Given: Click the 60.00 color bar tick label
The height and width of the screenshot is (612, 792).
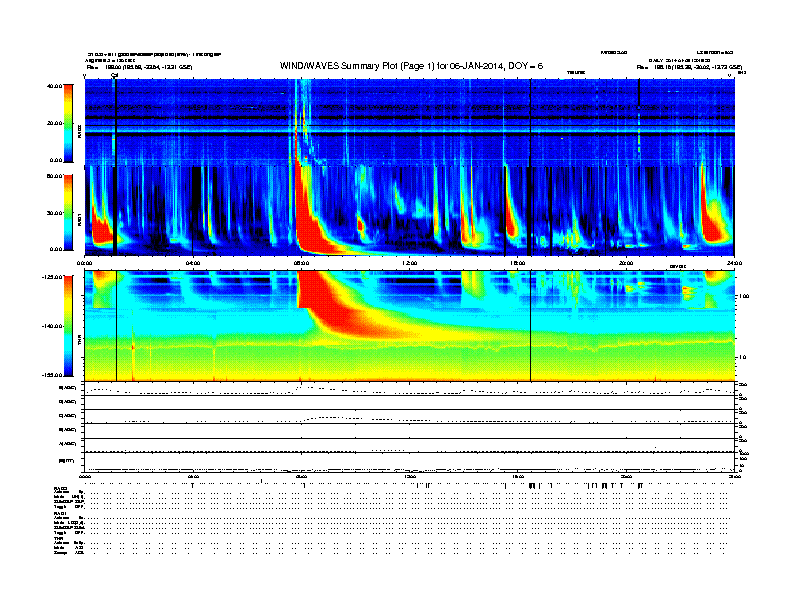Looking at the screenshot, I should tap(55, 176).
